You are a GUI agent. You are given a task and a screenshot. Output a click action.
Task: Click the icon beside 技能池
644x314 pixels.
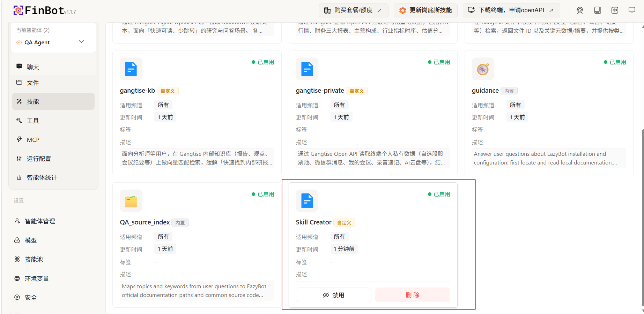coord(17,259)
